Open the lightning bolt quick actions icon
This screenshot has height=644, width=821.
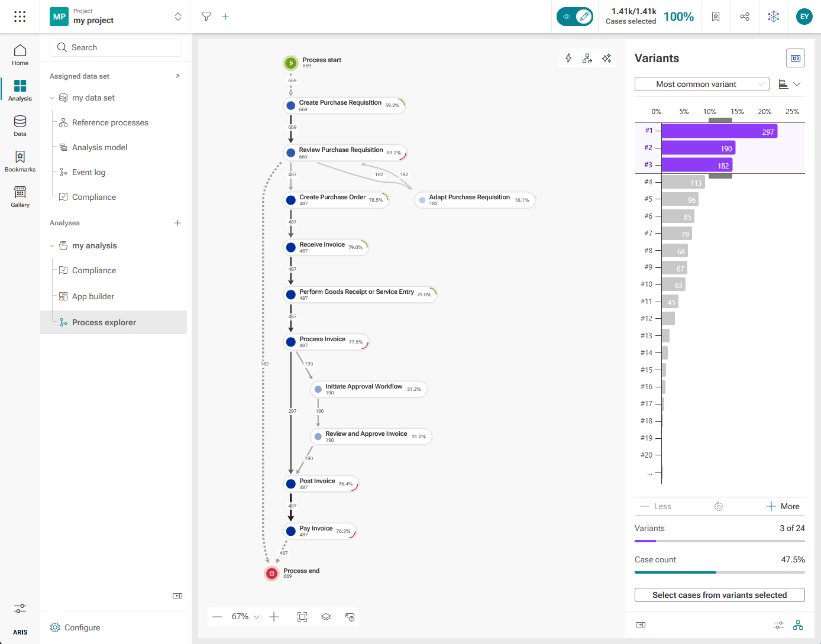[568, 58]
